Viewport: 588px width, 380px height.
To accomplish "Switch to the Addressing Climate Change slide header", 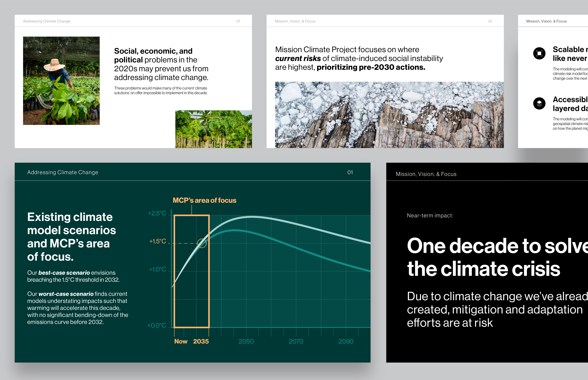I will coord(63,172).
